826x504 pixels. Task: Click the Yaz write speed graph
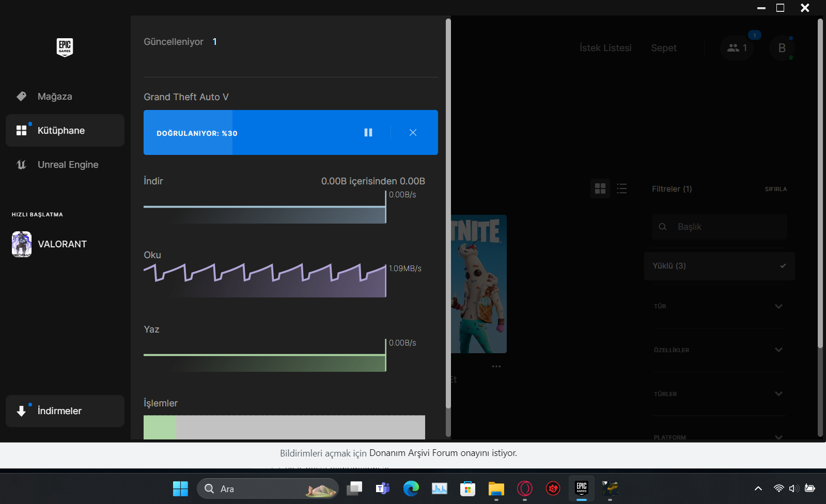264,356
